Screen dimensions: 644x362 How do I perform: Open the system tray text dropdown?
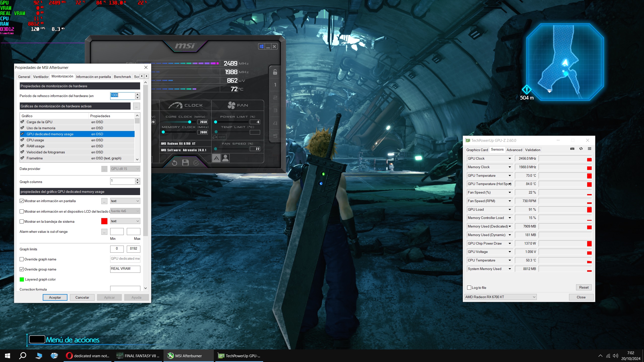[125, 221]
